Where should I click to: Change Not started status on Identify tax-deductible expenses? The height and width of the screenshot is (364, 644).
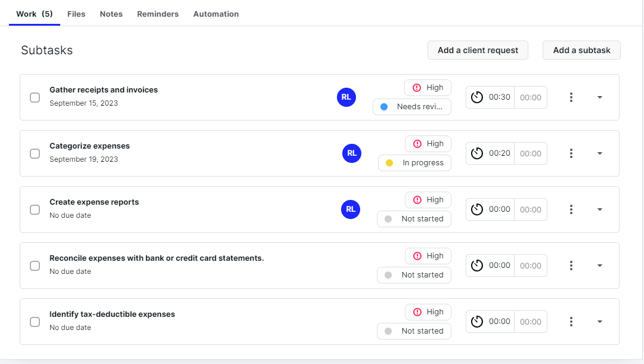coord(414,331)
